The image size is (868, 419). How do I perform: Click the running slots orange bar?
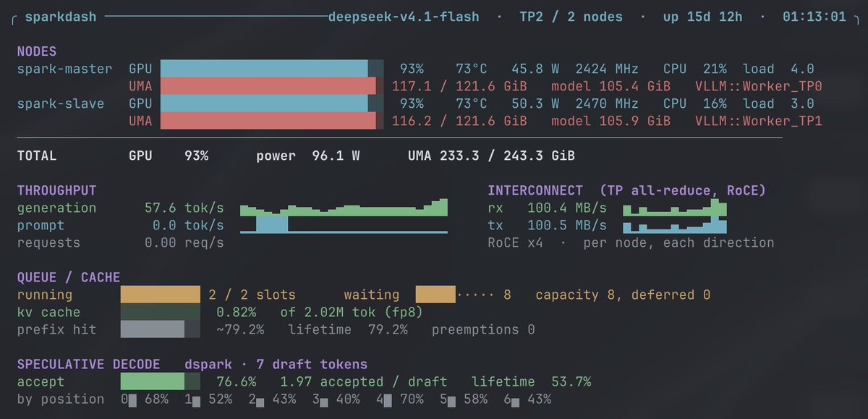point(160,295)
